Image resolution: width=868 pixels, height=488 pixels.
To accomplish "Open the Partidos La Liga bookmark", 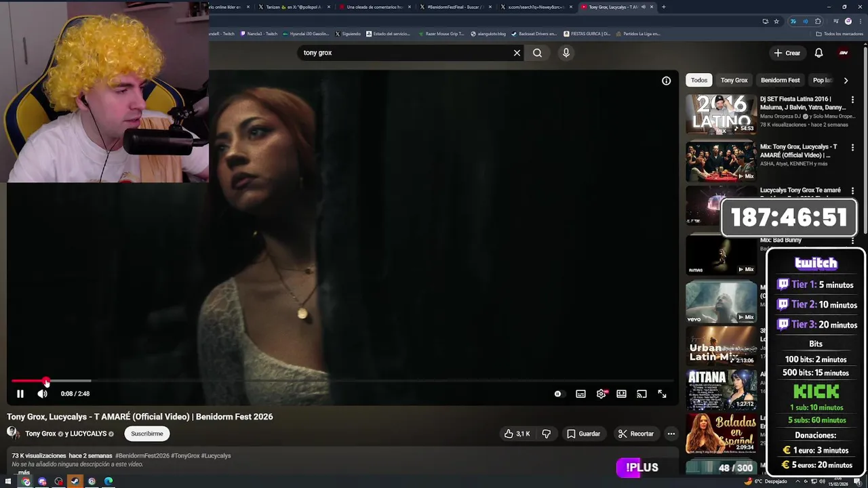I will tap(637, 33).
